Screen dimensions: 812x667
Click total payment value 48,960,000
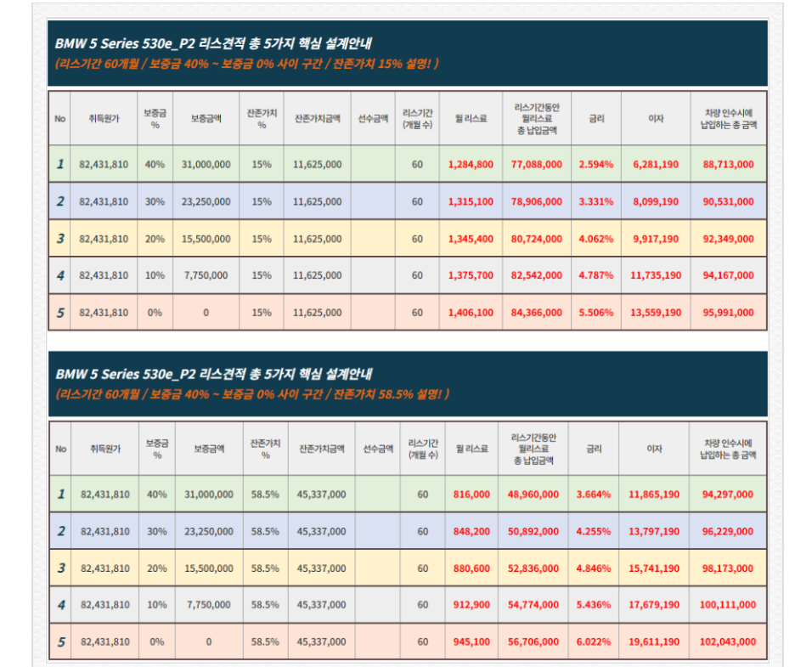[533, 494]
